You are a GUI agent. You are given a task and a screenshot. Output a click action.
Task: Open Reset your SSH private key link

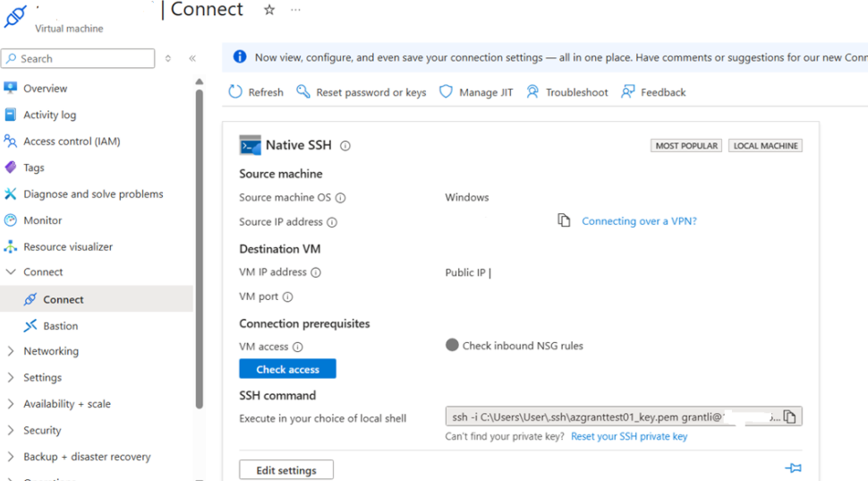point(629,436)
